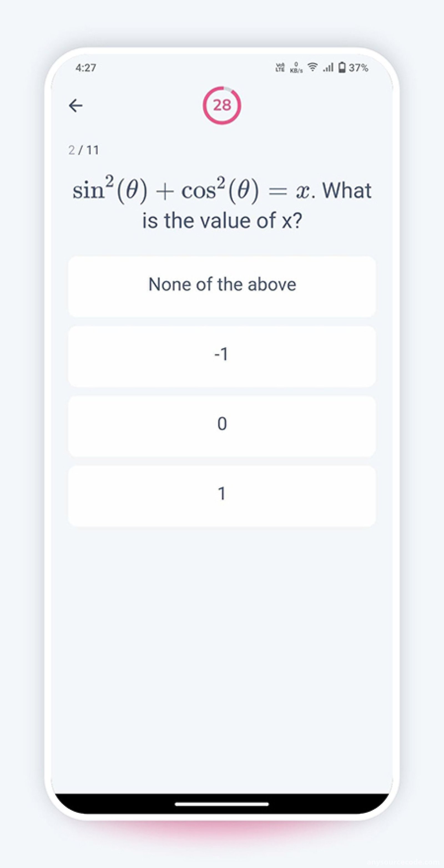The width and height of the screenshot is (444, 868).
Task: Tap the 37% battery percentage text
Action: pos(358,68)
